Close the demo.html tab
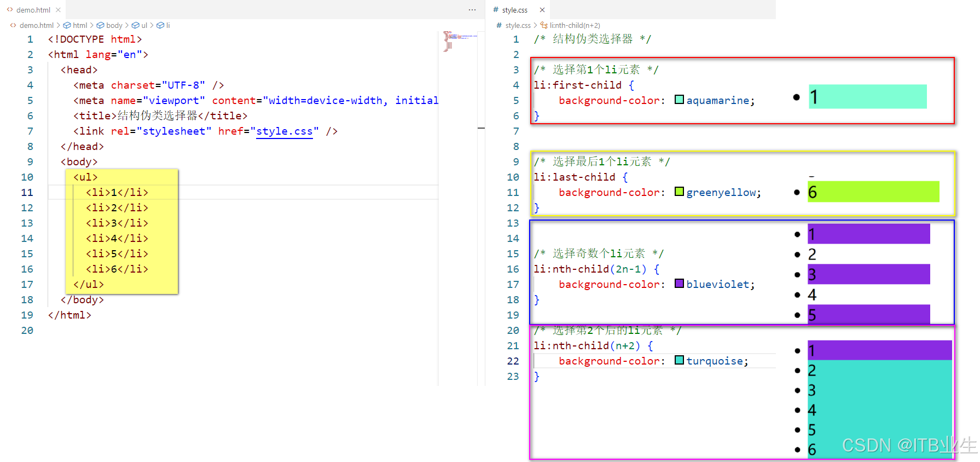 pyautogui.click(x=58, y=10)
